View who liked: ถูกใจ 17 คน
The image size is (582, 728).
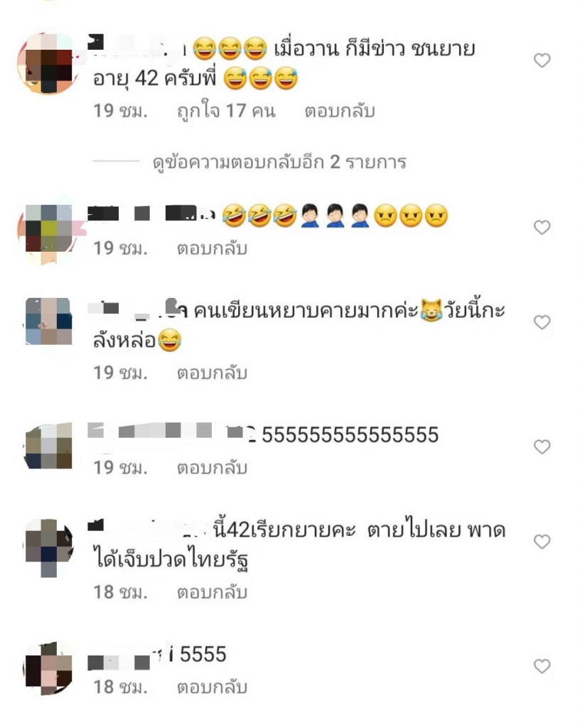point(226,111)
